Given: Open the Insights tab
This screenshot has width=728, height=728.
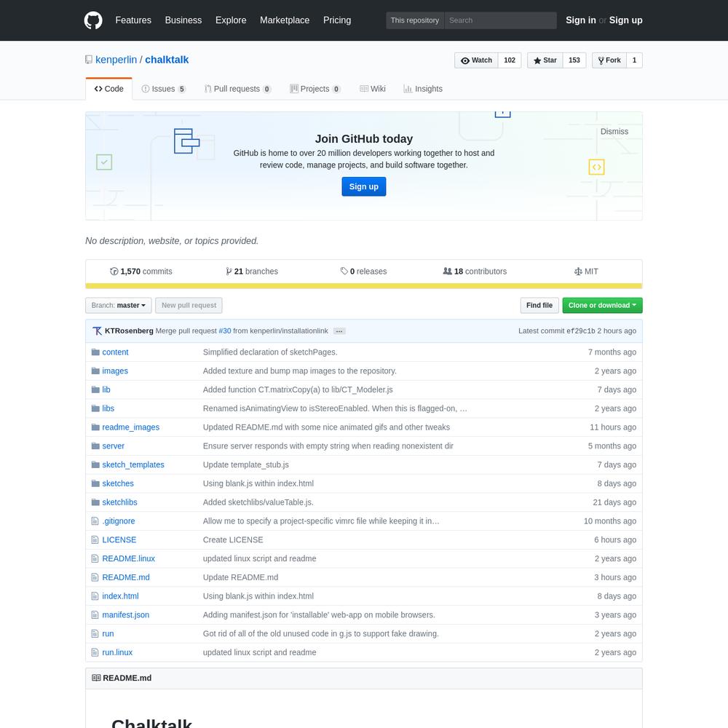Looking at the screenshot, I should coord(423,89).
